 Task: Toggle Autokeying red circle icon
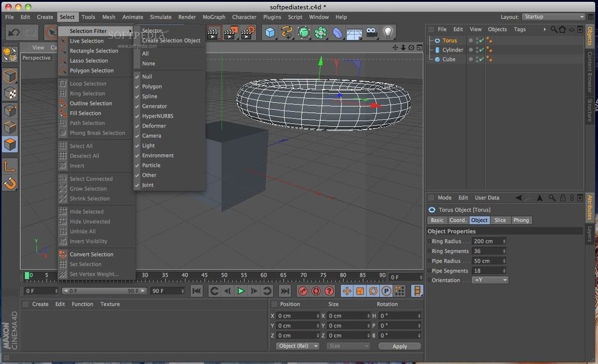tap(316, 291)
